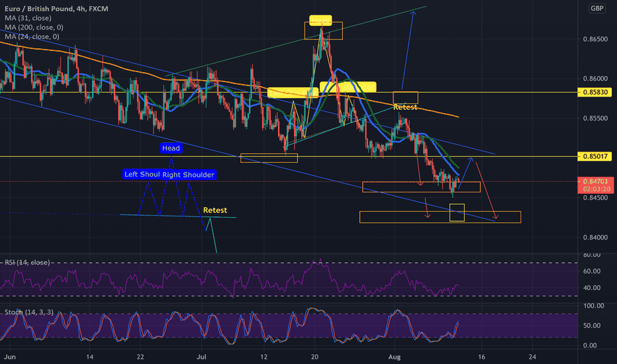Select the Stoch (14, 3, 3) indicator legend
Image resolution: width=617 pixels, height=364 pixels.
click(x=29, y=312)
